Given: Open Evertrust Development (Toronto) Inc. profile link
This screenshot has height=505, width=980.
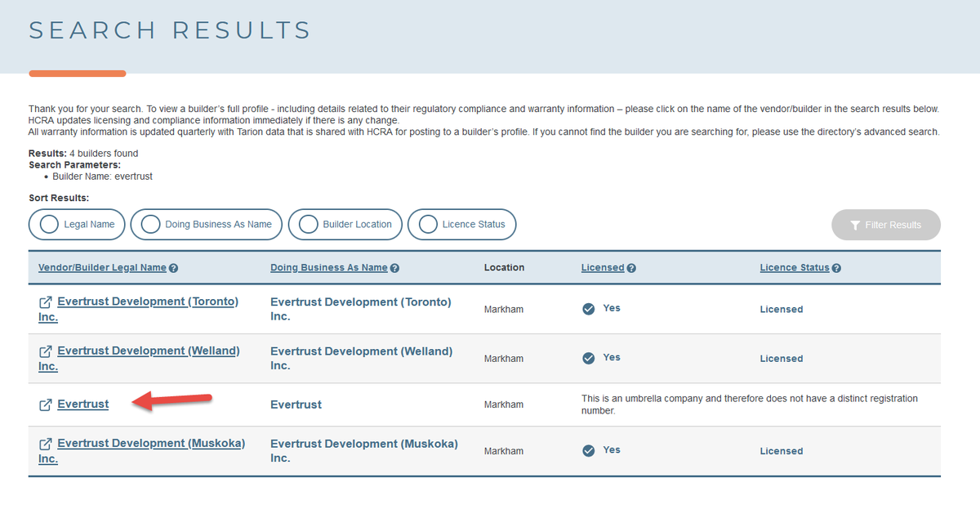Looking at the screenshot, I should [x=138, y=309].
